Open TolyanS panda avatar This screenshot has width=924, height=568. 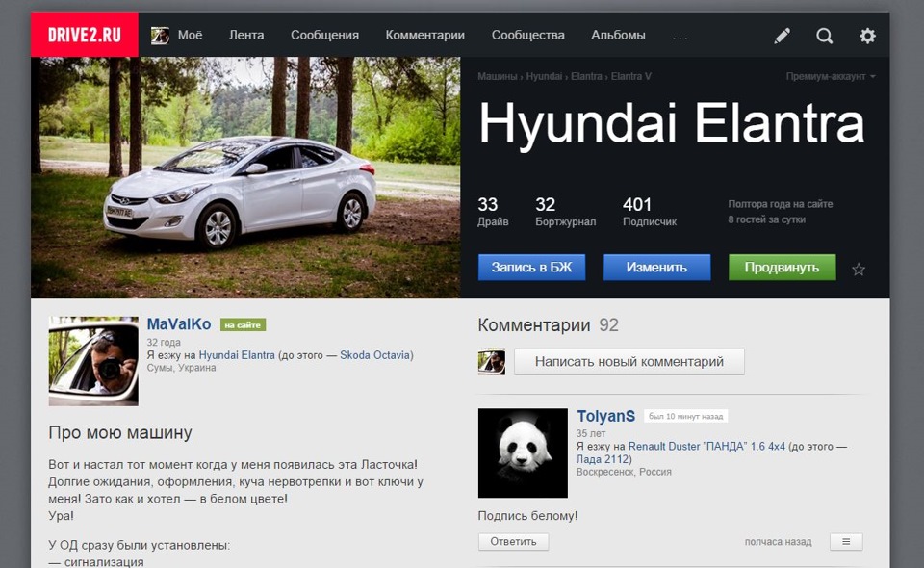[x=523, y=453]
